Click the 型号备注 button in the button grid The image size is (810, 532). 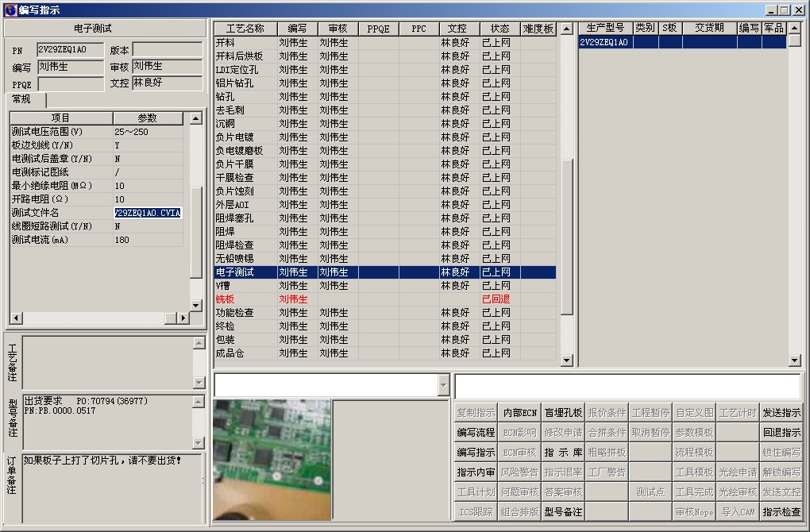(563, 512)
